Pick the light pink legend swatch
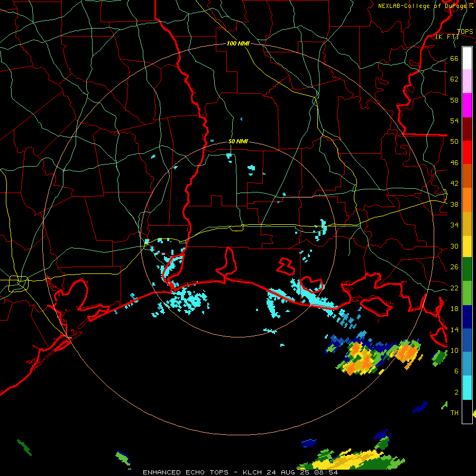The image size is (476, 476). pyautogui.click(x=467, y=81)
